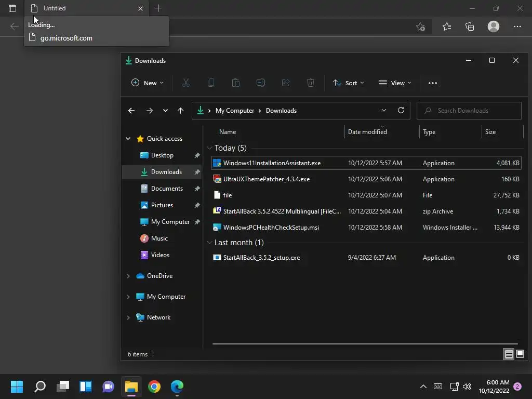Image resolution: width=532 pixels, height=399 pixels.
Task: Click the Search Downloads field
Action: (469, 111)
